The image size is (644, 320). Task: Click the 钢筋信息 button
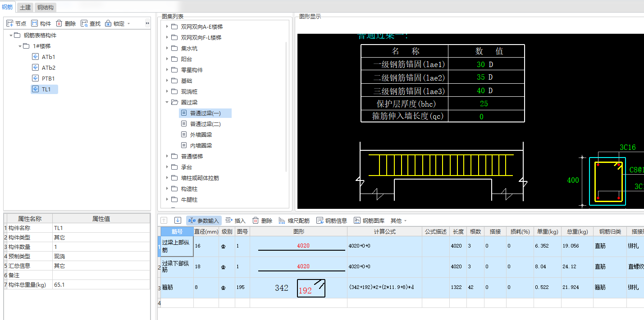332,221
